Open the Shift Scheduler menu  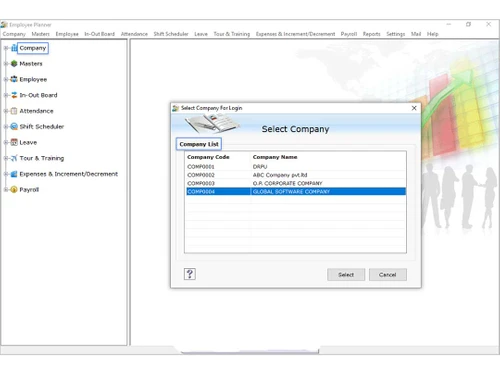click(171, 34)
